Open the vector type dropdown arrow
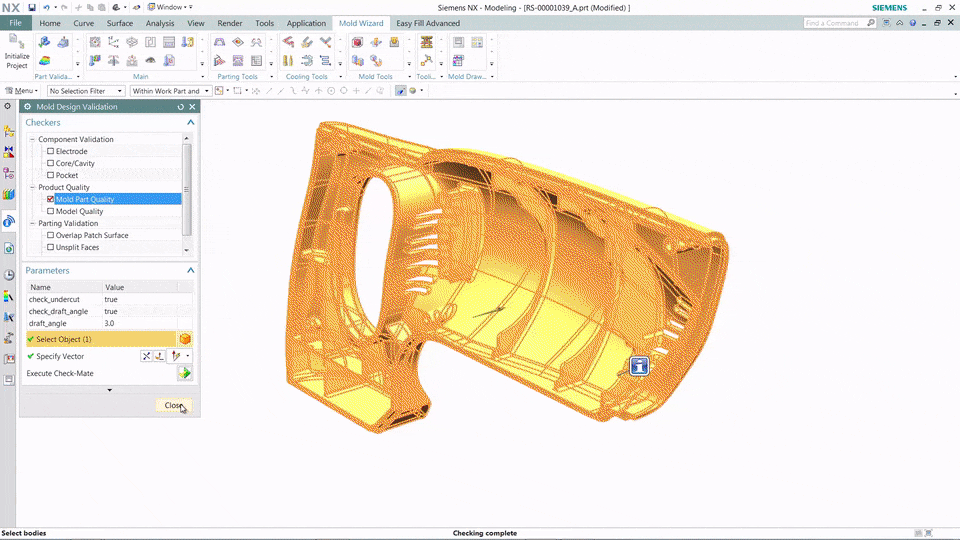The height and width of the screenshot is (540, 960). coord(188,356)
